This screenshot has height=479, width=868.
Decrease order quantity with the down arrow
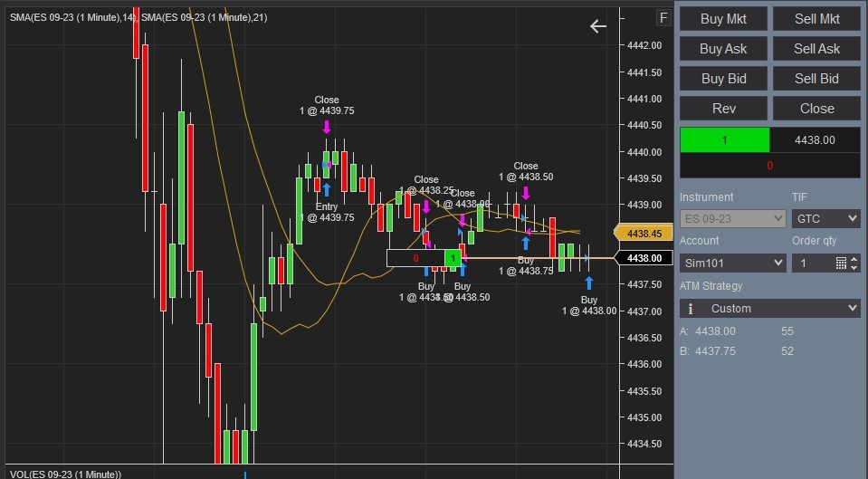coord(854,267)
